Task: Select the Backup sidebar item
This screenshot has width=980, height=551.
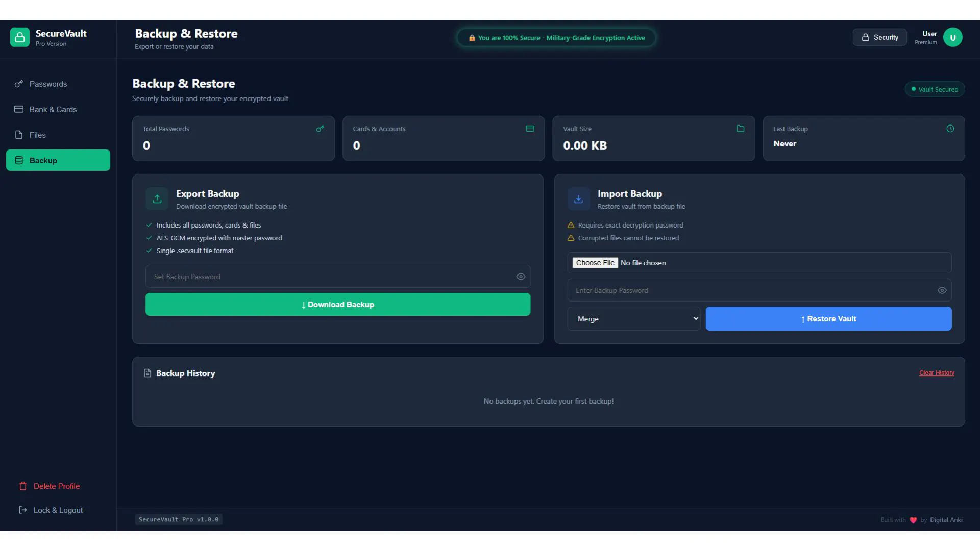Action: click(x=58, y=160)
